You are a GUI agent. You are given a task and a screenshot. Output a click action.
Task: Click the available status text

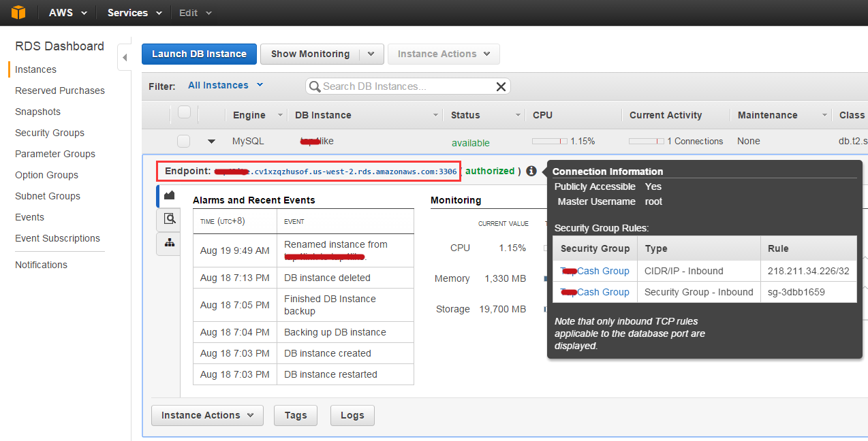470,143
